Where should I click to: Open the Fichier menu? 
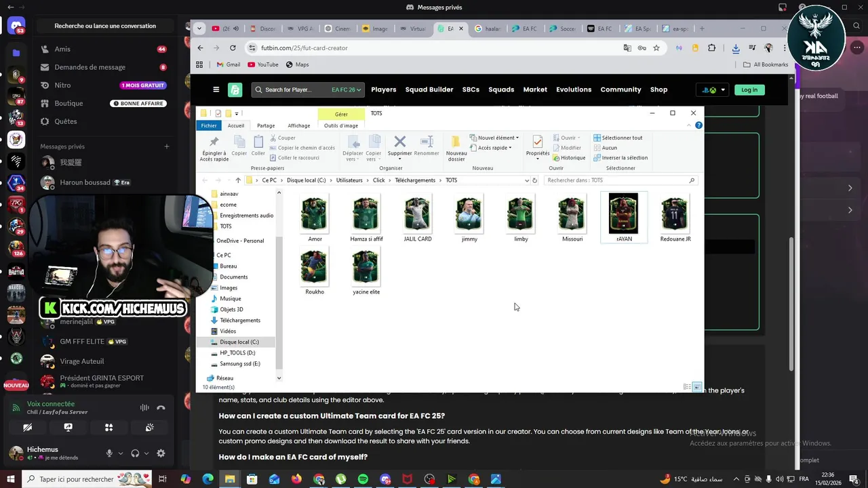tap(209, 125)
